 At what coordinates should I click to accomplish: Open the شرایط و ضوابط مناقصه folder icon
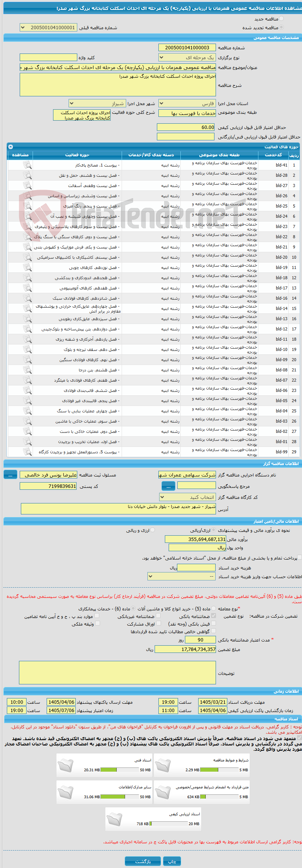[x=163, y=765]
